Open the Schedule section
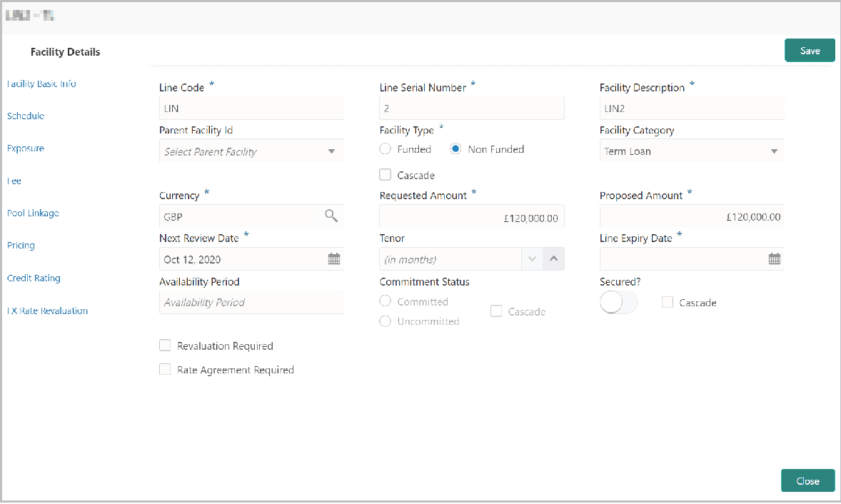The height and width of the screenshot is (504, 841). [x=26, y=116]
